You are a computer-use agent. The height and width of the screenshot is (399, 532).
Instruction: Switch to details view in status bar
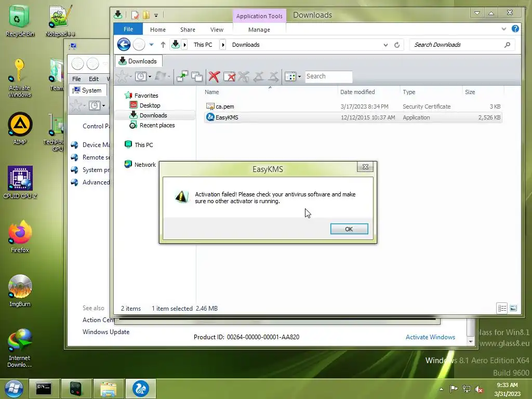[x=502, y=308]
